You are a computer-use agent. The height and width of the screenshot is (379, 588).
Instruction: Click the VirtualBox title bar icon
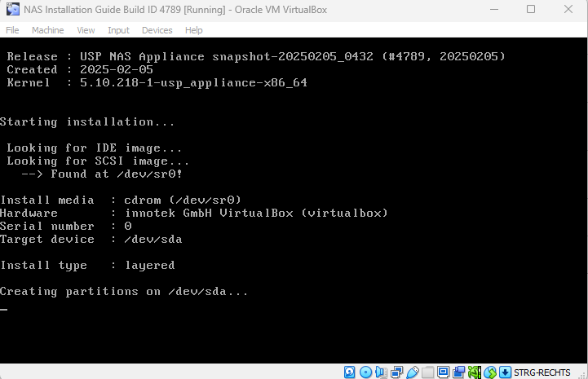13,10
